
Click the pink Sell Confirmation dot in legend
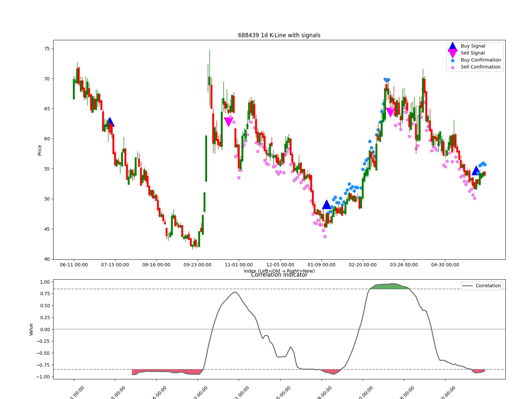point(453,67)
